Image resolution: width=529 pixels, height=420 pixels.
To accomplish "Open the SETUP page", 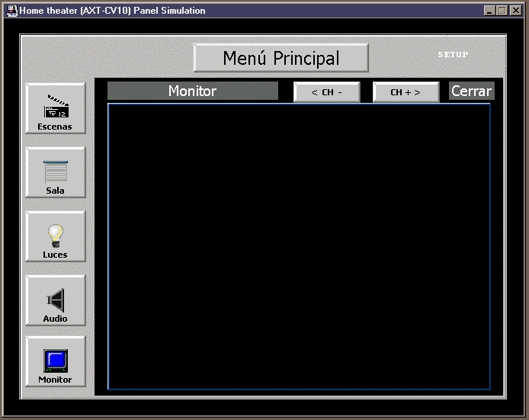I will [x=453, y=55].
